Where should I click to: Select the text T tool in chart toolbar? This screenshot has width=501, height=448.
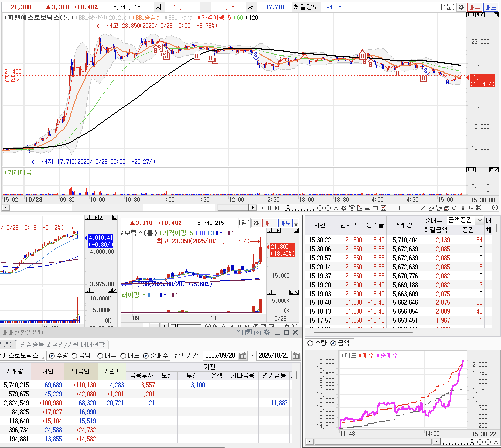click(x=487, y=208)
